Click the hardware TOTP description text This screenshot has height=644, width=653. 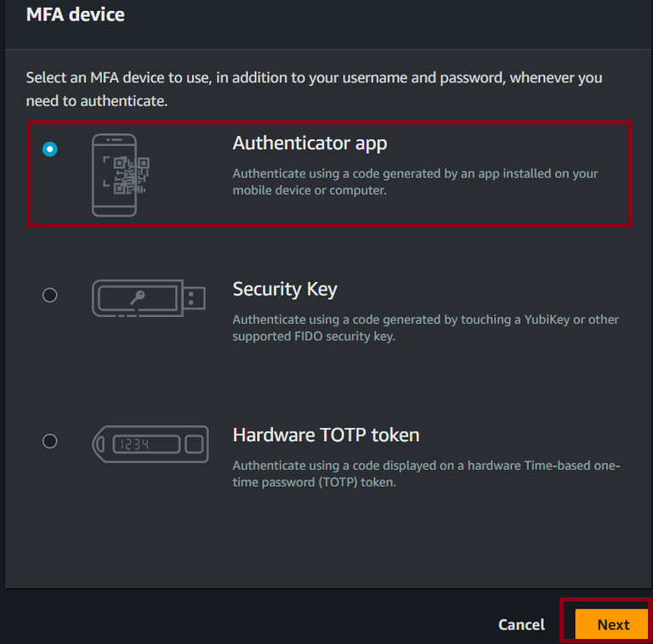tap(425, 474)
